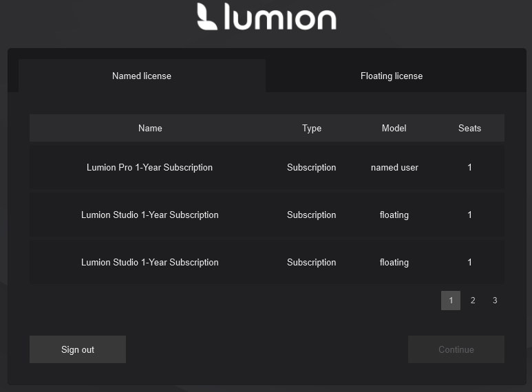Click the Seats column header
The image size is (532, 392).
point(469,128)
